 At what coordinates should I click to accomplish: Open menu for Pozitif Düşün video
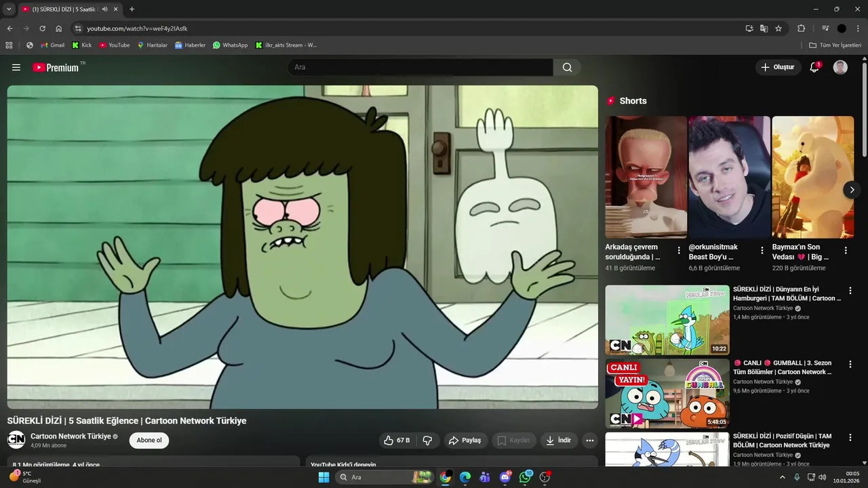tap(850, 438)
